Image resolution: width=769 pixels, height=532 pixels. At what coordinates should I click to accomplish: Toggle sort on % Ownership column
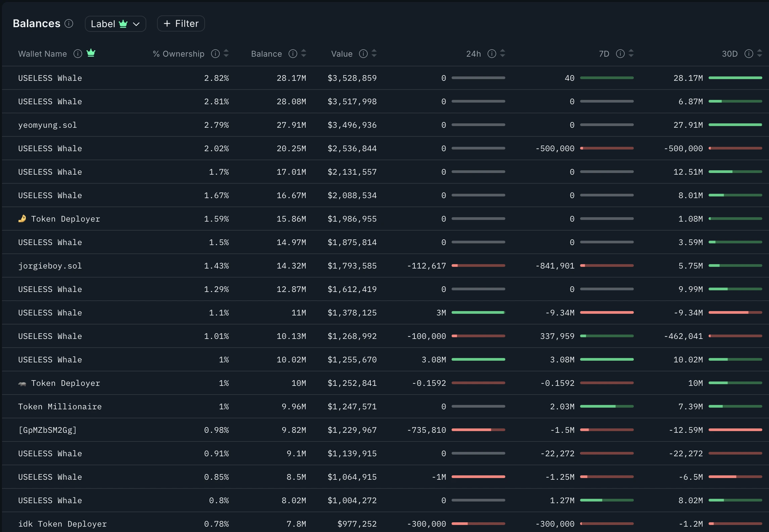tap(226, 54)
